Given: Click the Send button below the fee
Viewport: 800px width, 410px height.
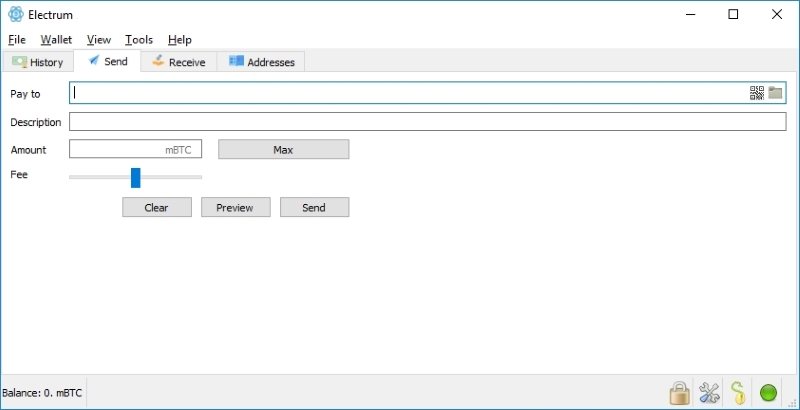Looking at the screenshot, I should (x=314, y=208).
